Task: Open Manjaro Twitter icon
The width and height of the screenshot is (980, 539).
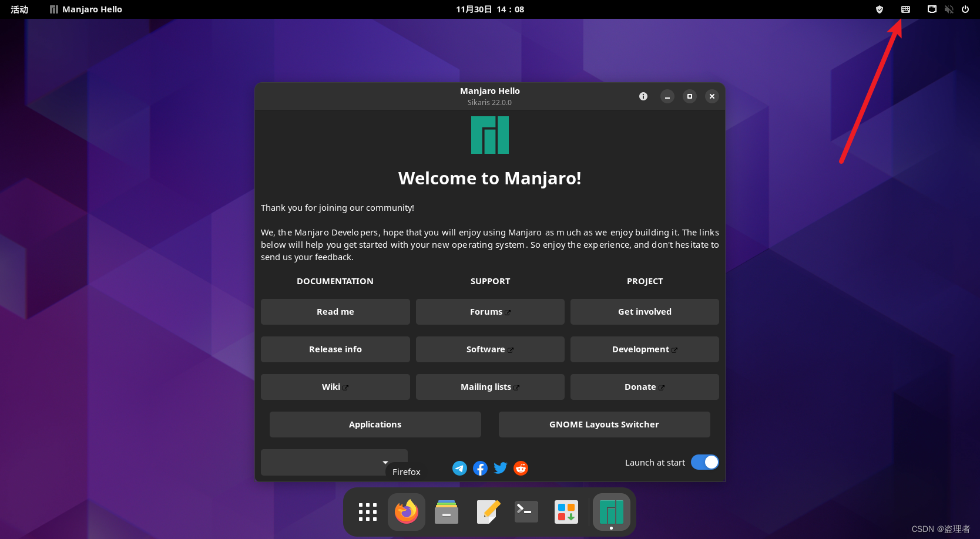Action: point(500,468)
